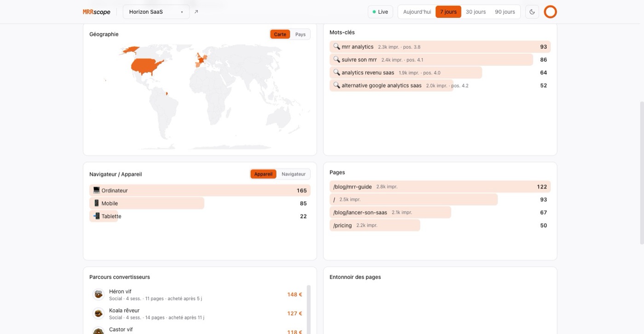Open the orange user avatar menu
The height and width of the screenshot is (334, 644).
tap(551, 12)
